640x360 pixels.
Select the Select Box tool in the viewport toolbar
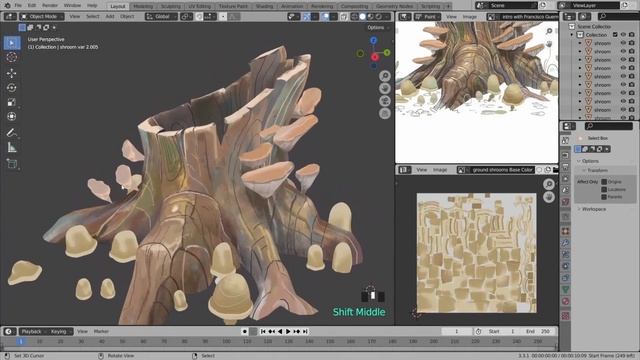(x=12, y=43)
